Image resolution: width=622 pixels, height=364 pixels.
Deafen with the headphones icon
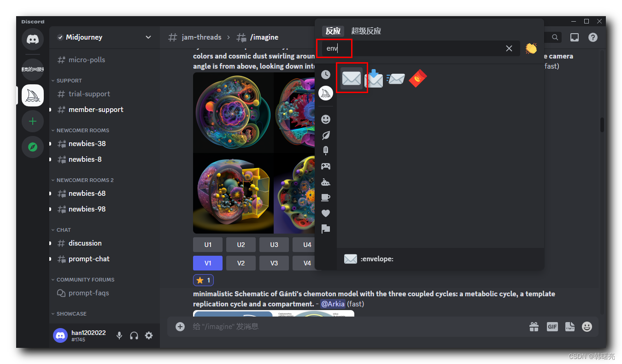[134, 335]
